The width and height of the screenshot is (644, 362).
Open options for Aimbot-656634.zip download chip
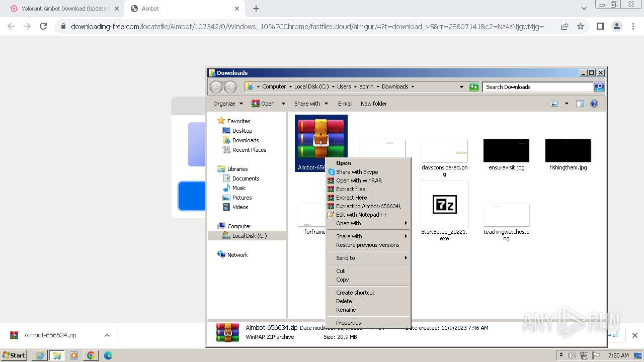pos(107,335)
